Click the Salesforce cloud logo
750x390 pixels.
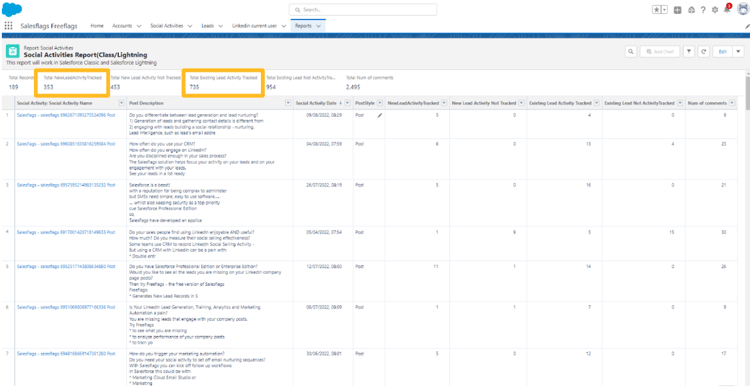click(x=12, y=9)
